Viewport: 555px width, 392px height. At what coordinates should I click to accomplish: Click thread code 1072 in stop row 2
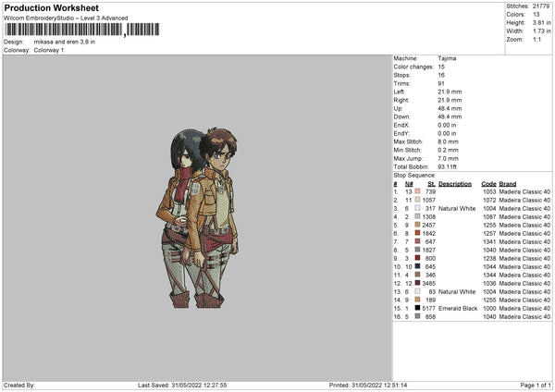coord(489,201)
